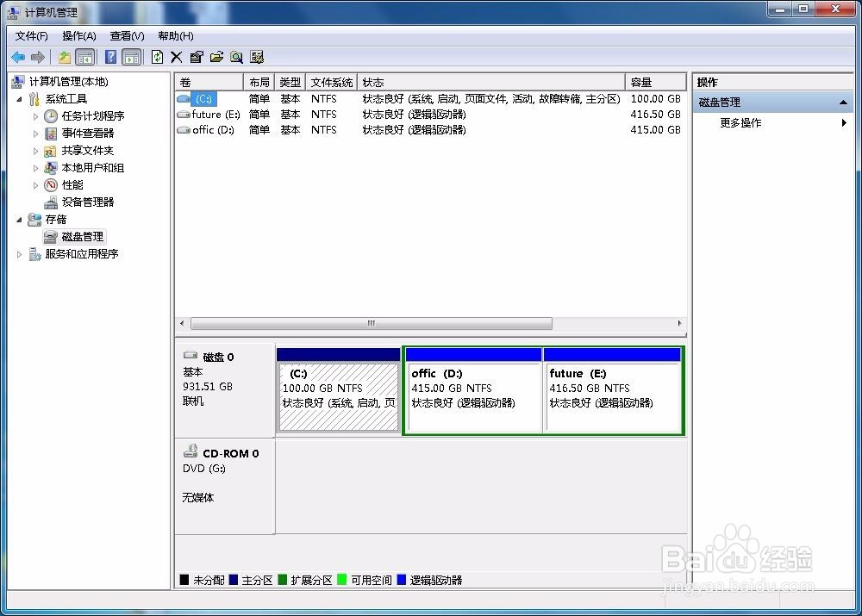This screenshot has height=616, width=862.
Task: Open 更多操作 submenu in actions pane
Action: 774,123
